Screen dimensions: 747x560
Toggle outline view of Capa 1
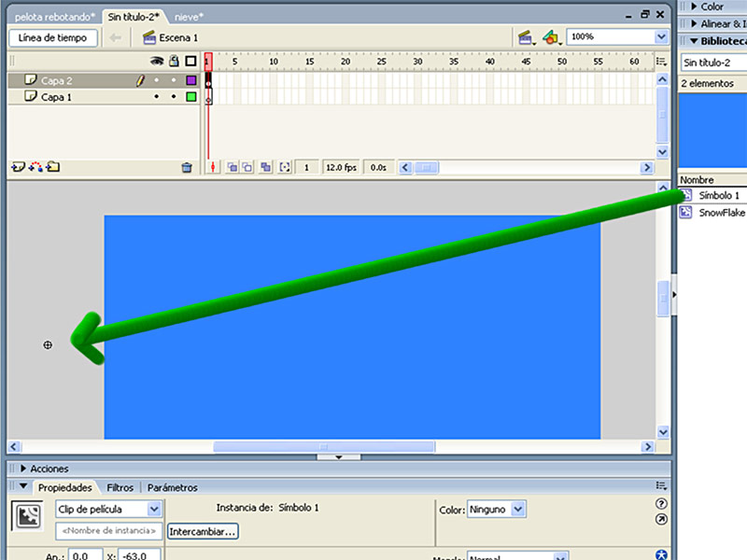[190, 96]
